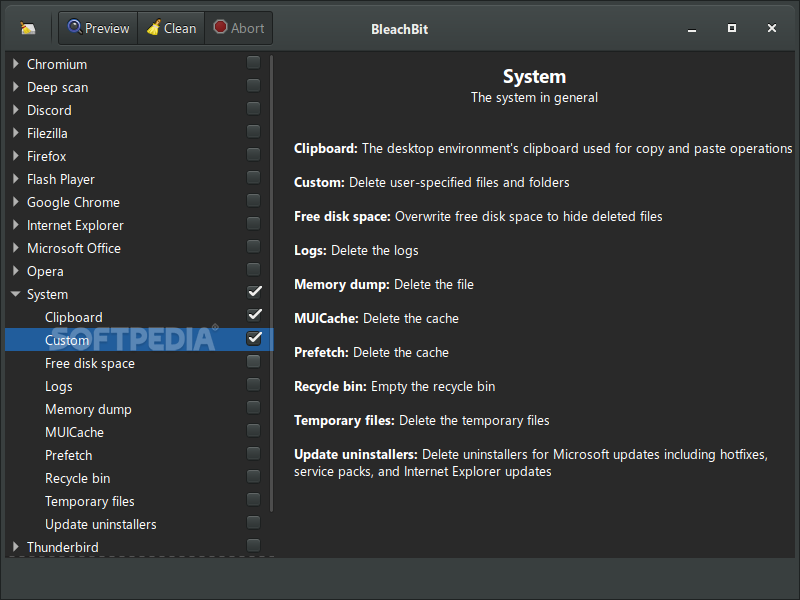
Task: Check the Discord checkbox
Action: coord(254,109)
